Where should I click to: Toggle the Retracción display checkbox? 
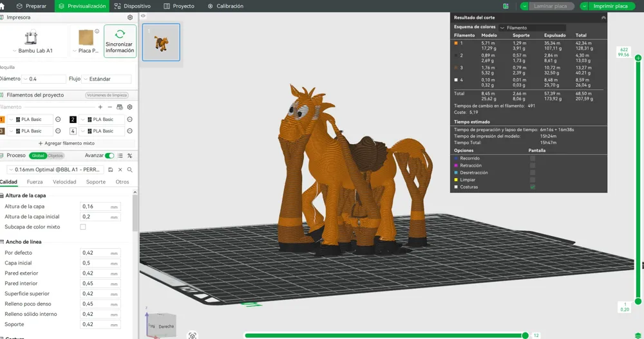(x=533, y=165)
